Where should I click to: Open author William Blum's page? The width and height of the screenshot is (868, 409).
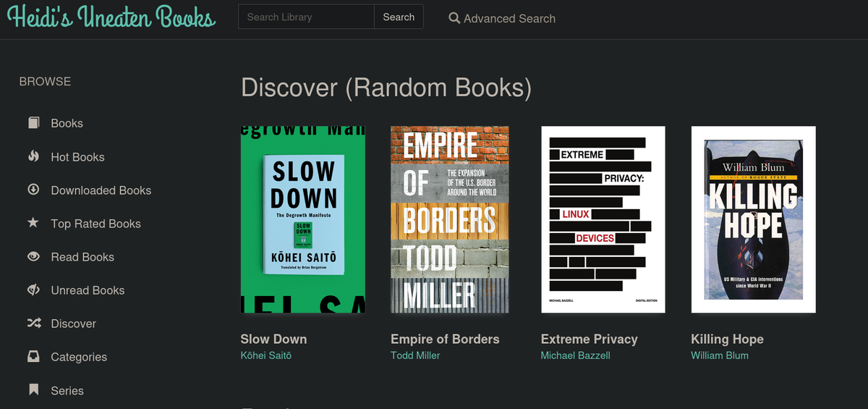[x=719, y=355]
